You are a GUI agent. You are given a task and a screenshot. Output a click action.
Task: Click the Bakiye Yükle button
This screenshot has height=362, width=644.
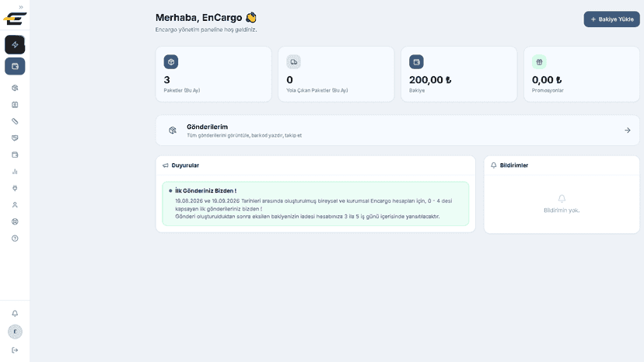coord(611,19)
